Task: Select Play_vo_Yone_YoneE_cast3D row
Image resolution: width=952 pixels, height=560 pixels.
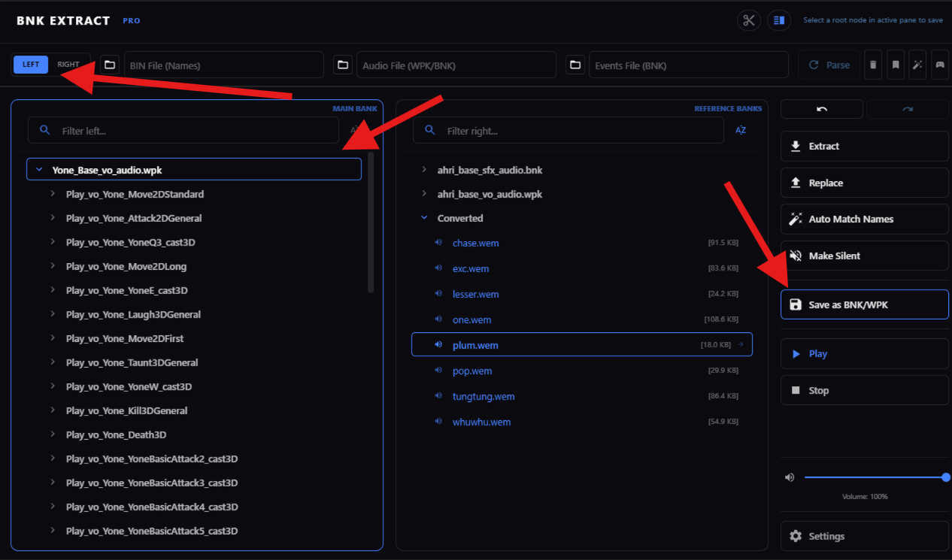Action: click(x=194, y=290)
